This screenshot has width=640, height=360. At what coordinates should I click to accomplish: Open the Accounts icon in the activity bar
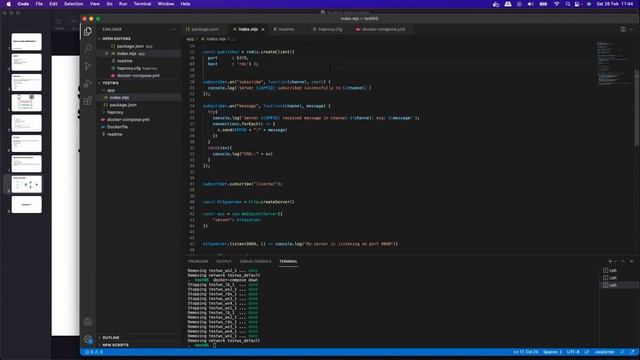88,322
